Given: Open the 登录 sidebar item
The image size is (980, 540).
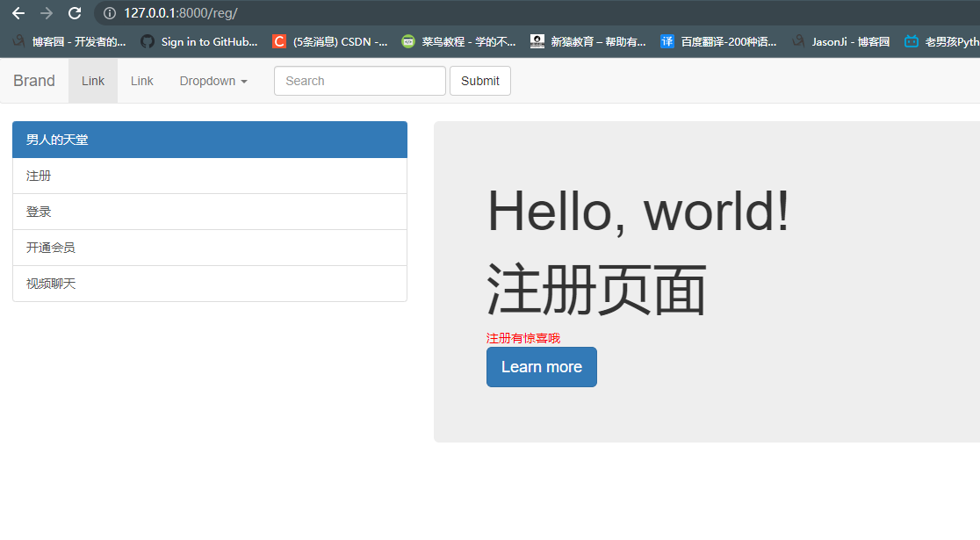Looking at the screenshot, I should pos(210,212).
